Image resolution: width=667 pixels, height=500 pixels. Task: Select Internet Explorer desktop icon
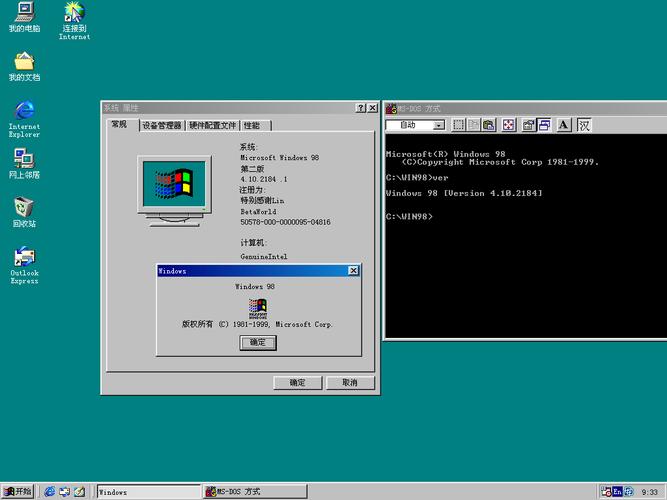[x=24, y=119]
